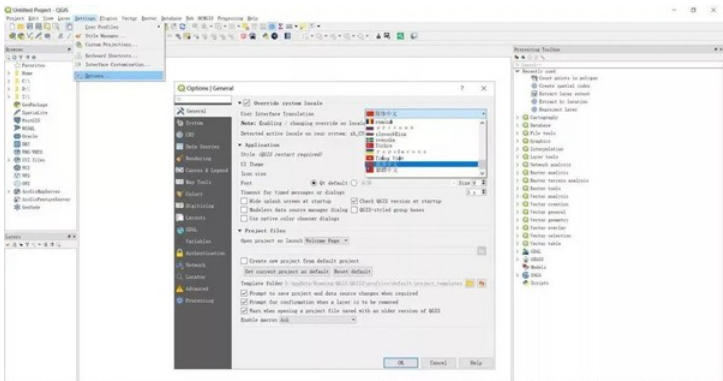Screen dimensions: 723x381
Task: Enable Modeless data source manager dialog
Action: pos(244,210)
